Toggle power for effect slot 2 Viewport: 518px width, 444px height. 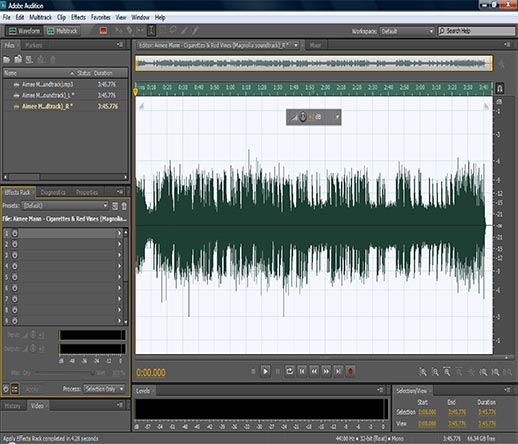[x=15, y=244]
